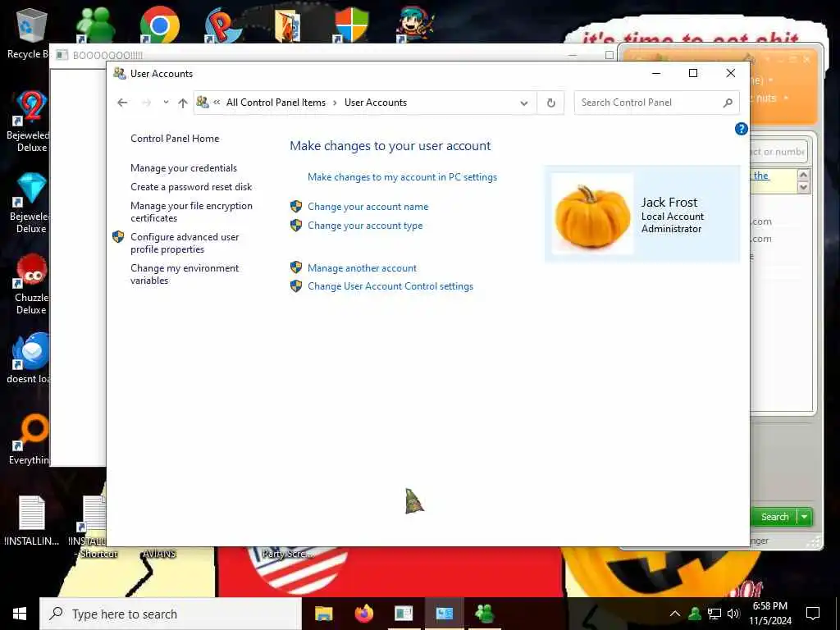
Task: Open network tray icon
Action: [x=714, y=614]
